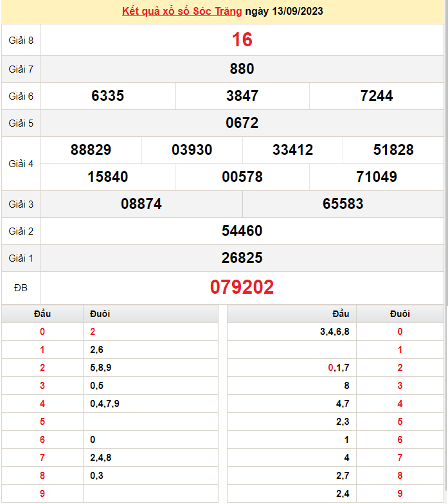Select Giải 3 number 65583
The height and width of the screenshot is (504, 448).
pyautogui.click(x=343, y=204)
